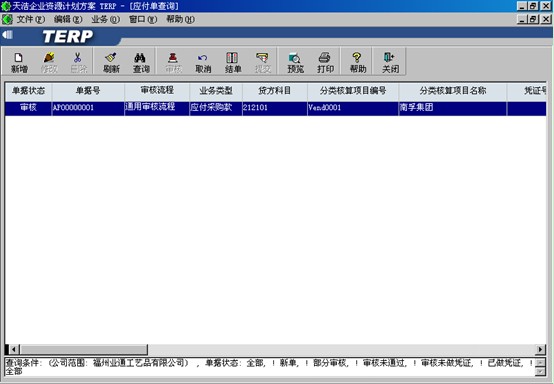Open the 业务 menu
Image resolution: width=554 pixels, height=384 pixels.
[105, 19]
